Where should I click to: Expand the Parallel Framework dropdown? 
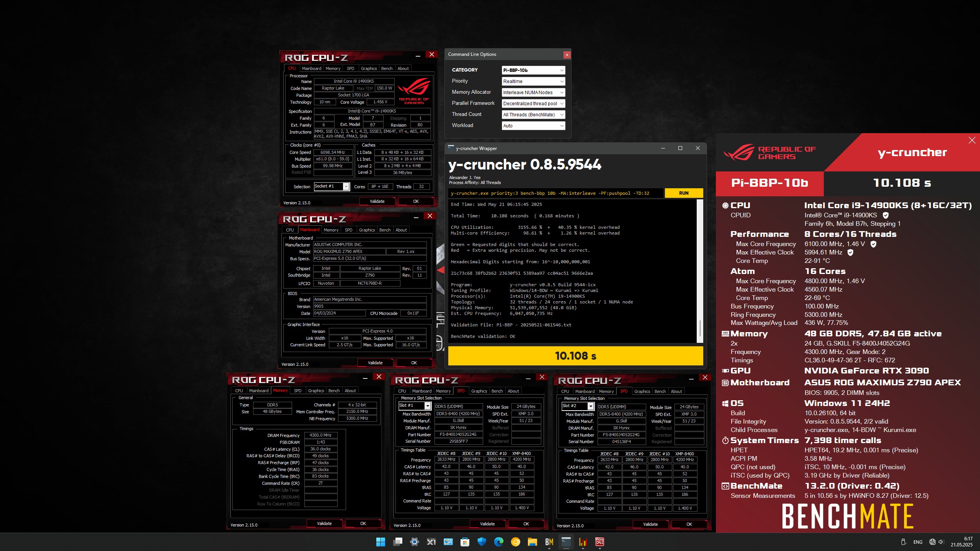tap(533, 104)
